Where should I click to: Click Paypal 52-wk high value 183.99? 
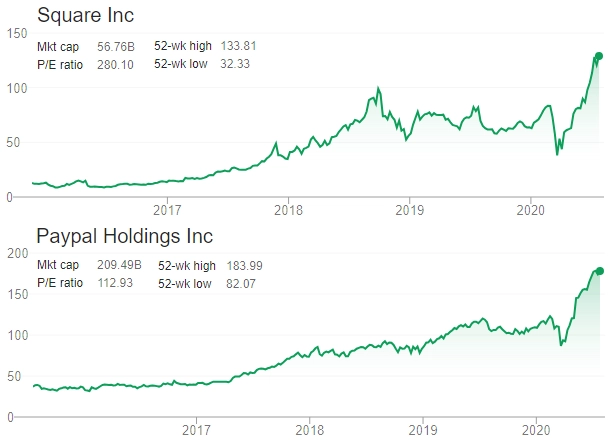coord(244,266)
